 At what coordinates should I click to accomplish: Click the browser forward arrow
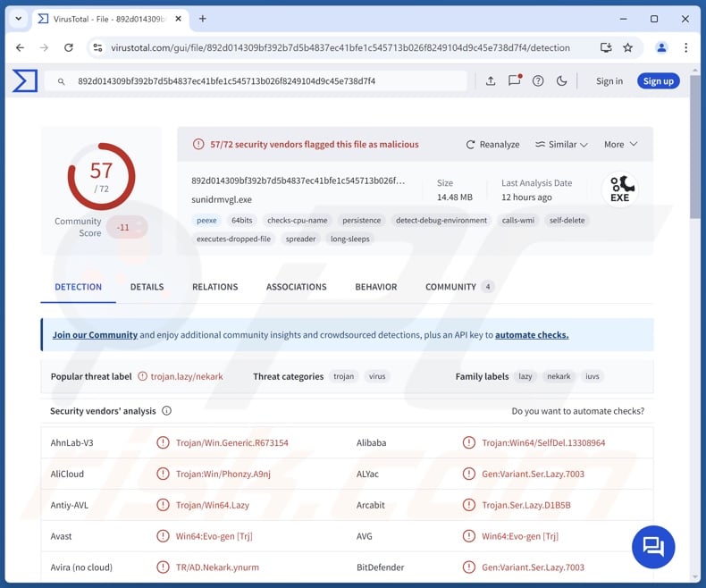(44, 47)
